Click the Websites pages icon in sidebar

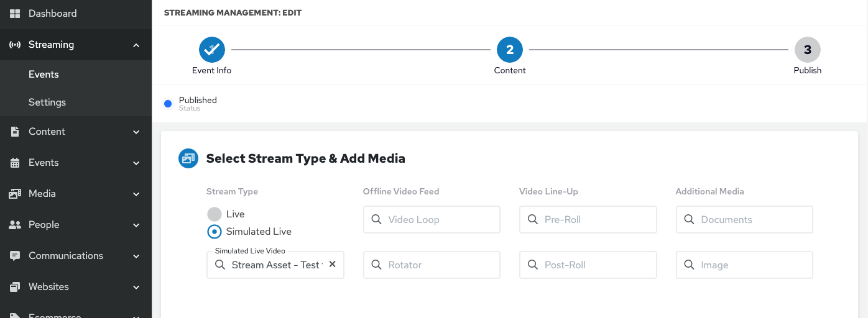click(15, 287)
